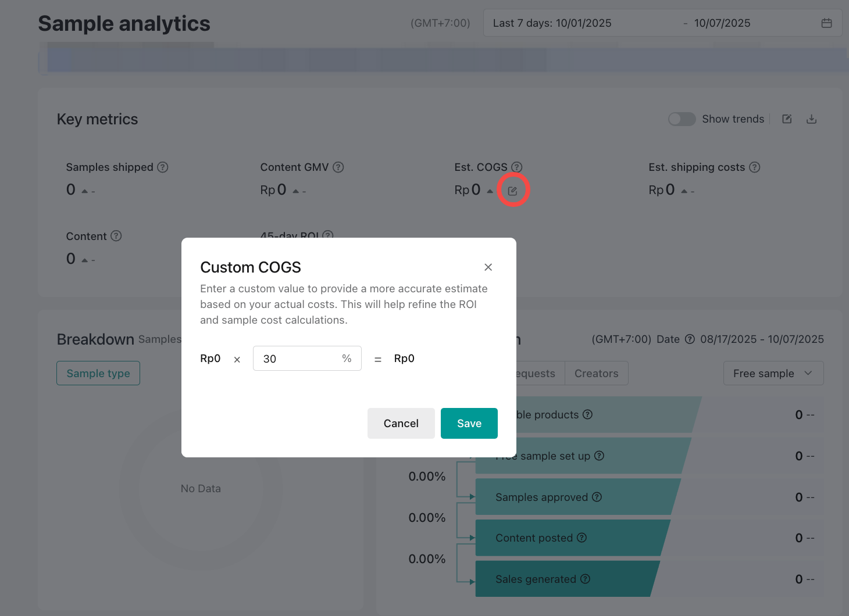This screenshot has height=616, width=849.
Task: Show info for the funnel Date label
Action: click(690, 339)
